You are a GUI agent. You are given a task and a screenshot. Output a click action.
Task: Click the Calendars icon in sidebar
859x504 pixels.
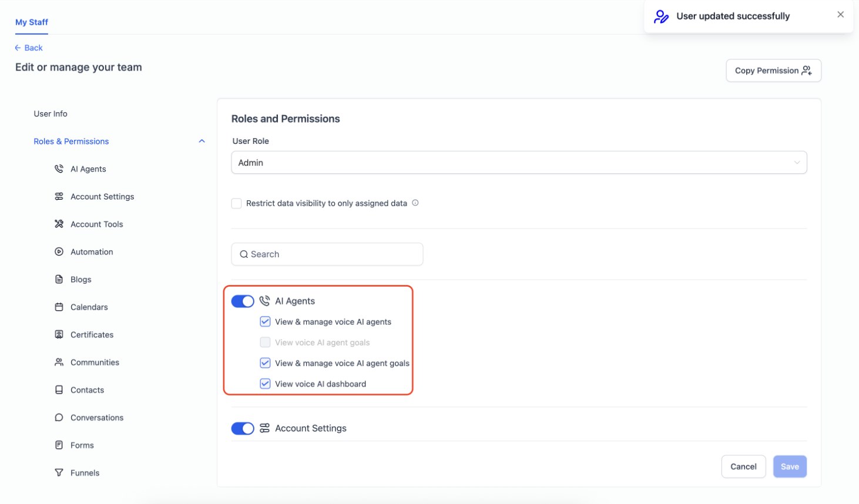(59, 307)
